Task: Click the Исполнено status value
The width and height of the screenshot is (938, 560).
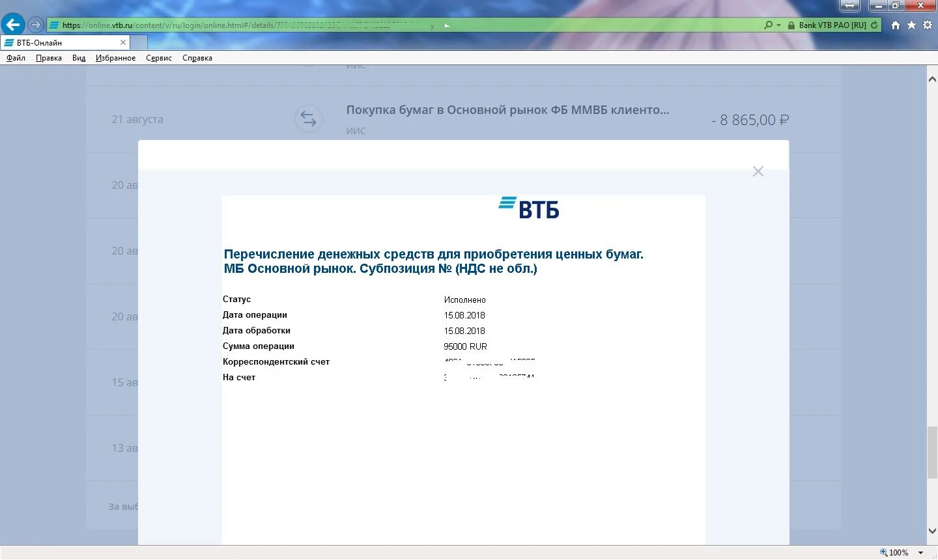Action: point(465,300)
